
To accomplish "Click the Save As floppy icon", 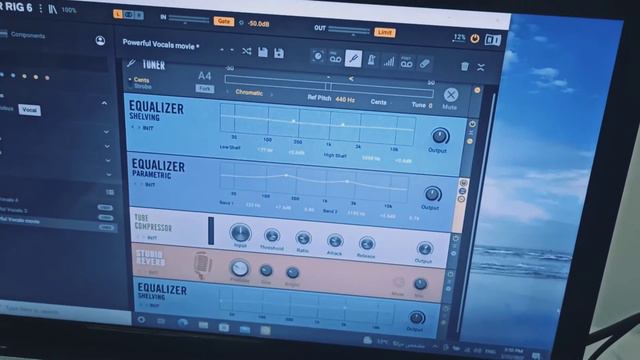I will [279, 53].
